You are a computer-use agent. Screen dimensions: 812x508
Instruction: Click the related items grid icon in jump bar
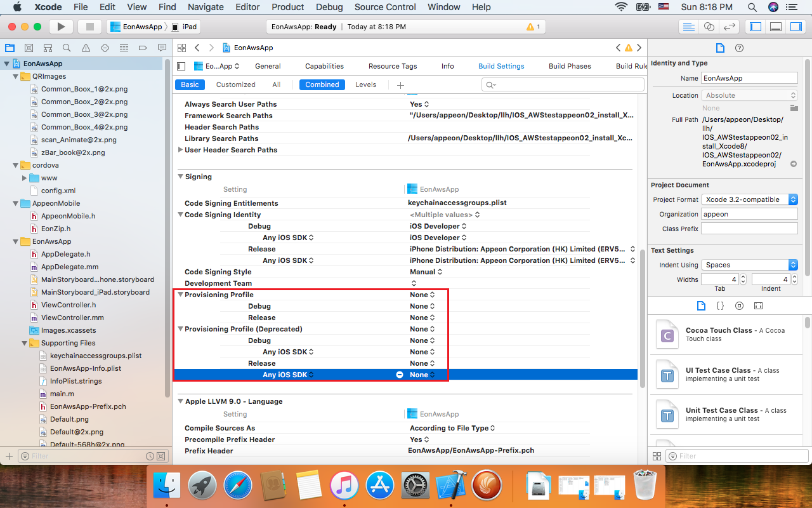181,48
